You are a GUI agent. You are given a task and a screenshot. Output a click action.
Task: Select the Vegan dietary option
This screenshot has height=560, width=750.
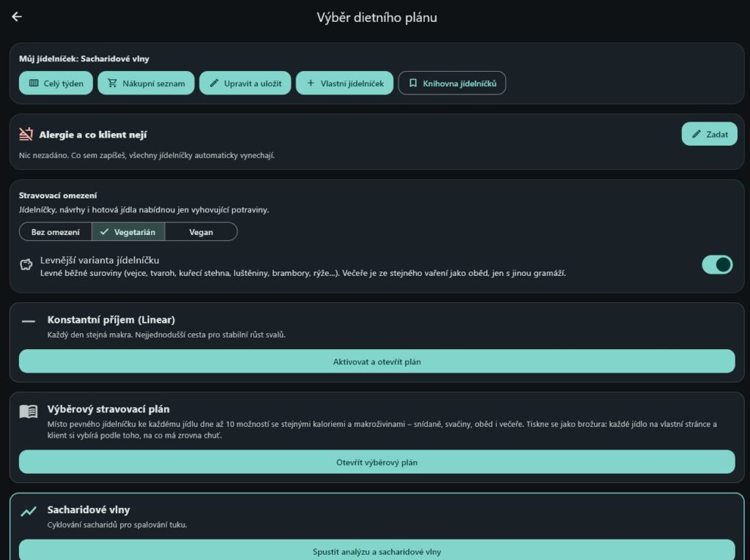click(201, 232)
